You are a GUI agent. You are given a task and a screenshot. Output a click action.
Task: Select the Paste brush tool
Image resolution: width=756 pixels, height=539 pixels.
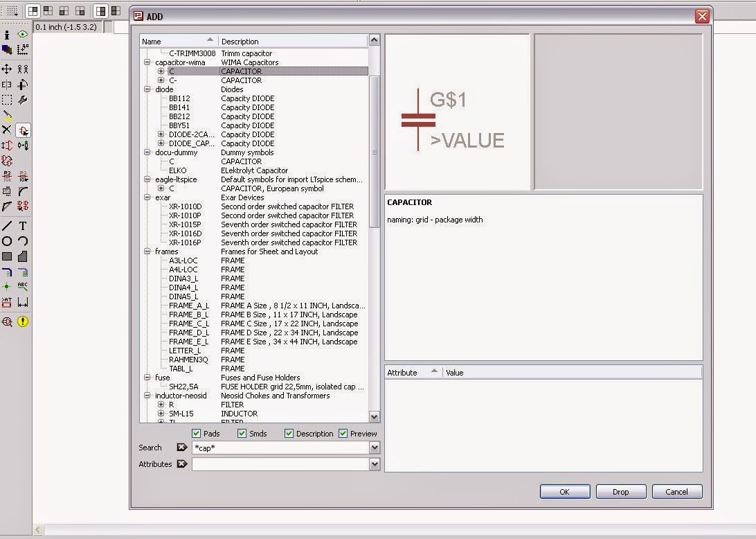click(x=7, y=115)
